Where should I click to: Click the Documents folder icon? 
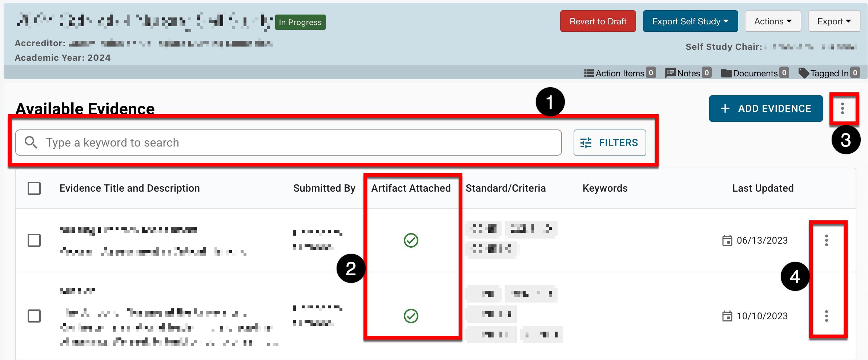pos(726,73)
